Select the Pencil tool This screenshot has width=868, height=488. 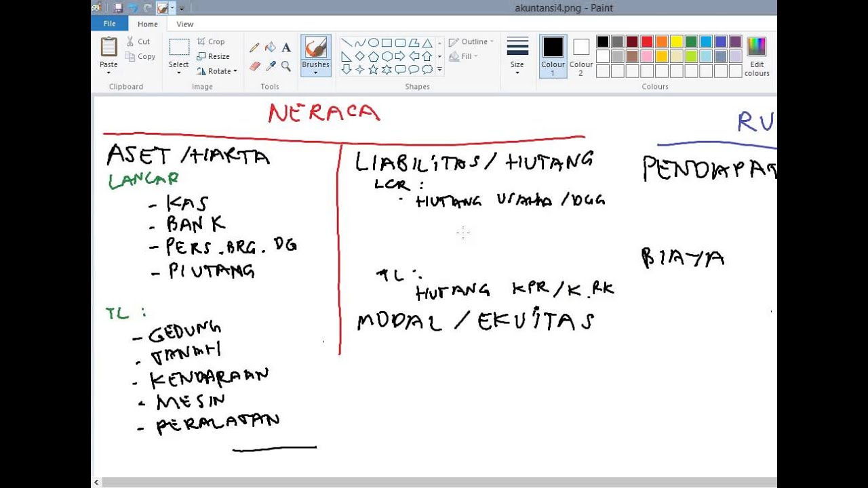pos(254,47)
